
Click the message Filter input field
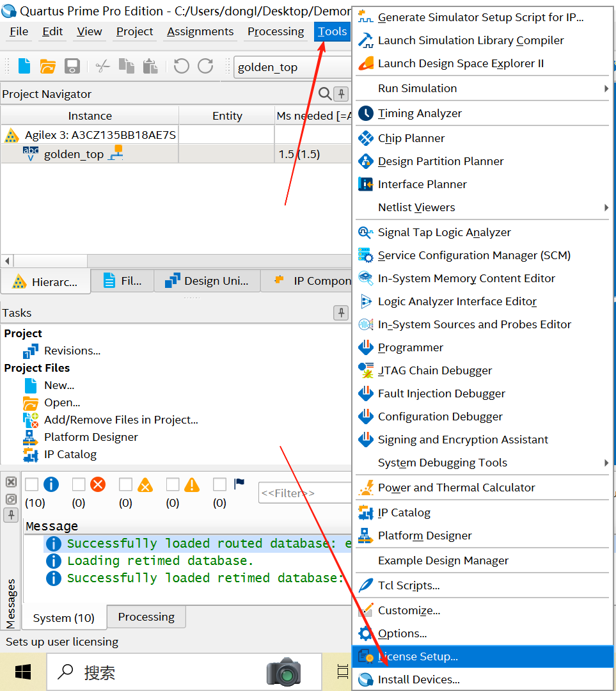click(x=305, y=493)
